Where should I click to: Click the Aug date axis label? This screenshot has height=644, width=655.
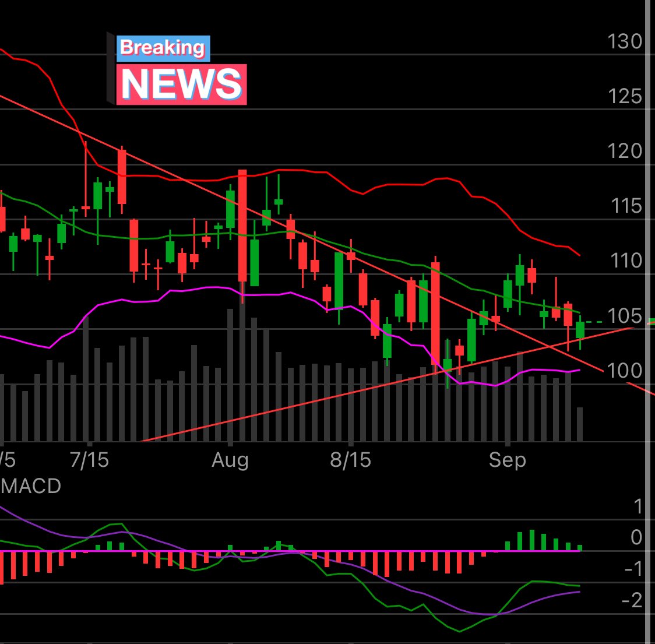click(x=230, y=460)
